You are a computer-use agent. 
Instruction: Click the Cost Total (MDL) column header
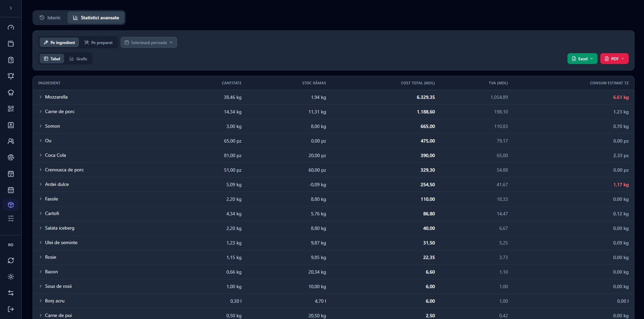[x=418, y=83]
